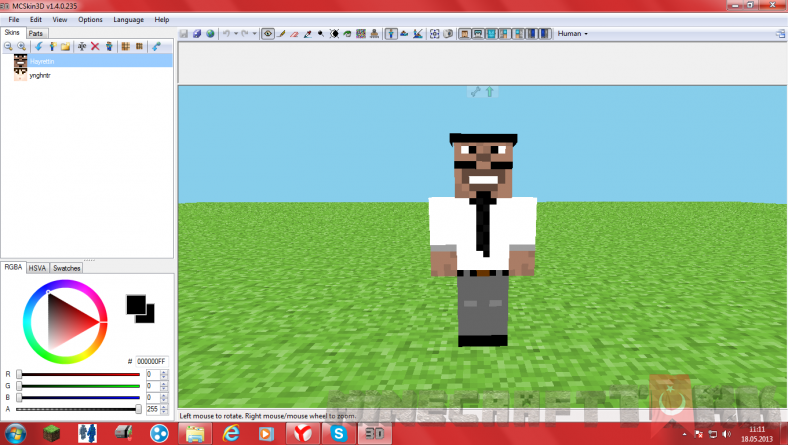Click the zoom out magnifier in Skins panel
The height and width of the screenshot is (445, 788).
9,46
